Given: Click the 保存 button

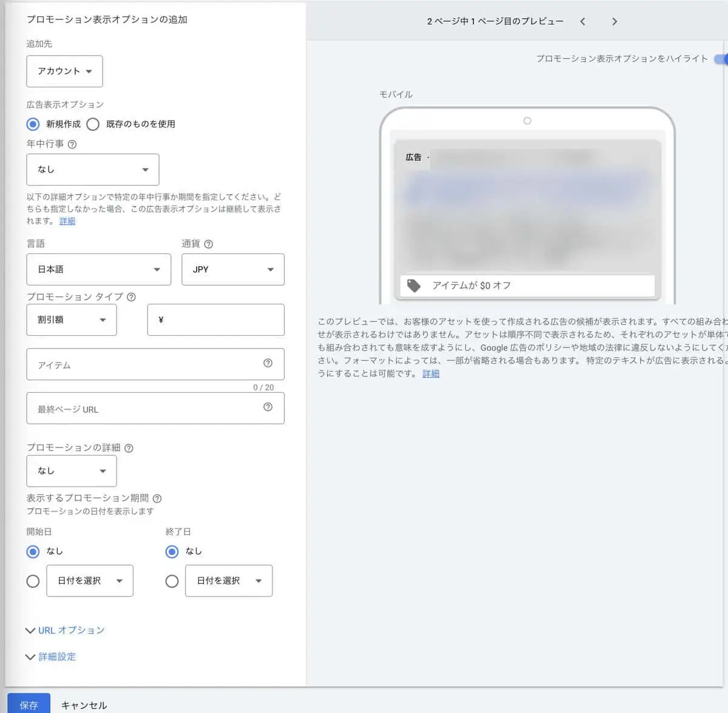Looking at the screenshot, I should (29, 704).
